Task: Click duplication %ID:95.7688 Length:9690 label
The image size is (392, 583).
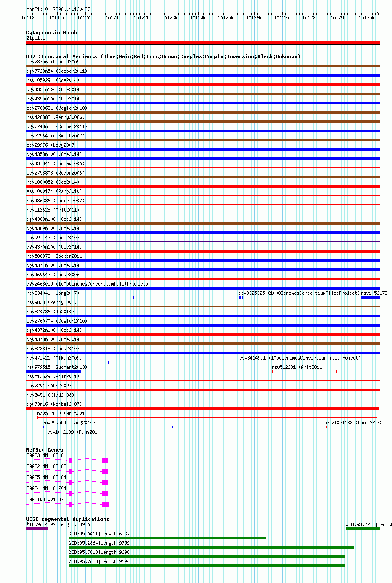Action: point(99,561)
